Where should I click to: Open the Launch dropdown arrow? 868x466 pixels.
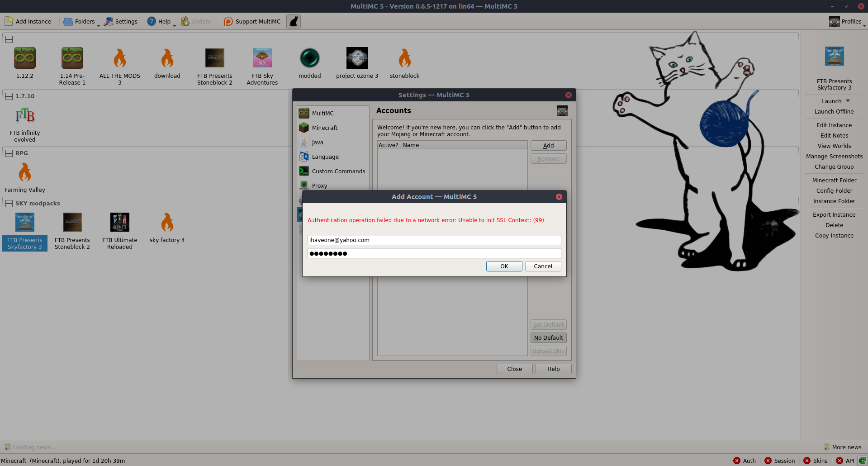(848, 101)
